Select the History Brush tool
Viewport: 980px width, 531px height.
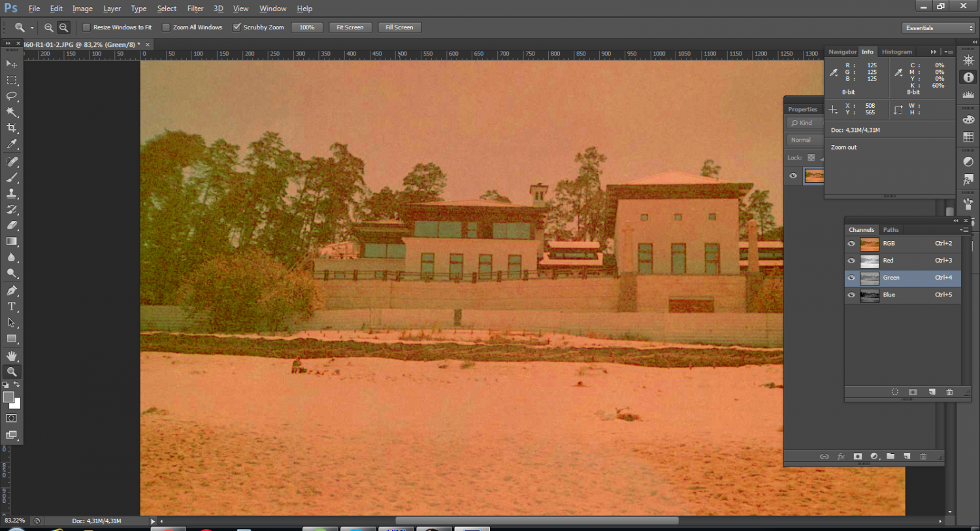tap(12, 210)
